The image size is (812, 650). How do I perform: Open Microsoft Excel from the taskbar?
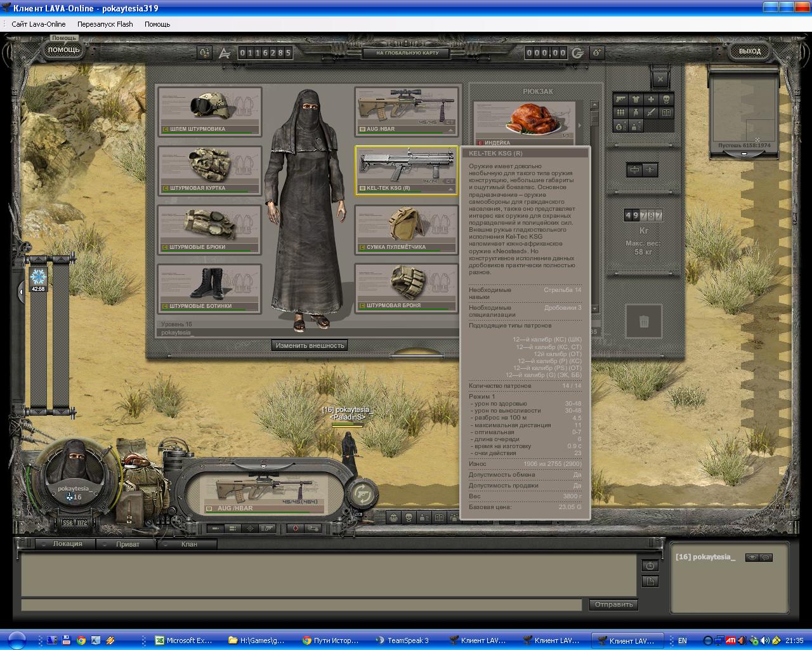pos(185,640)
